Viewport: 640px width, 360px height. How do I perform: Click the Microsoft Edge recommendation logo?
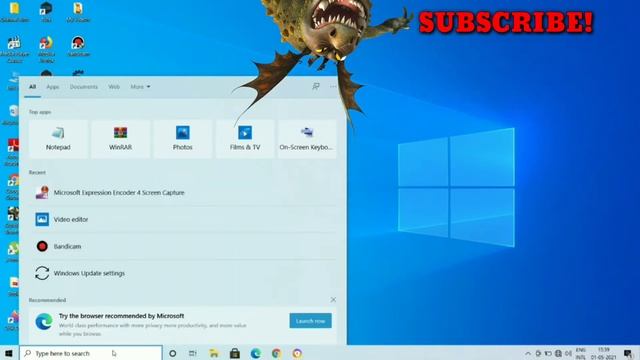[44, 322]
